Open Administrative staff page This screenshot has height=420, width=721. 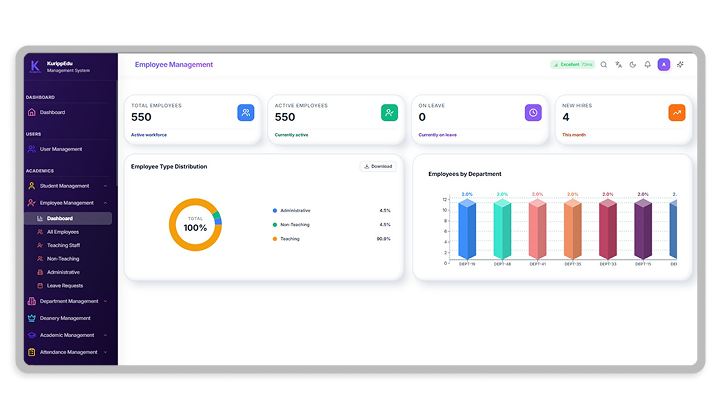pyautogui.click(x=63, y=272)
